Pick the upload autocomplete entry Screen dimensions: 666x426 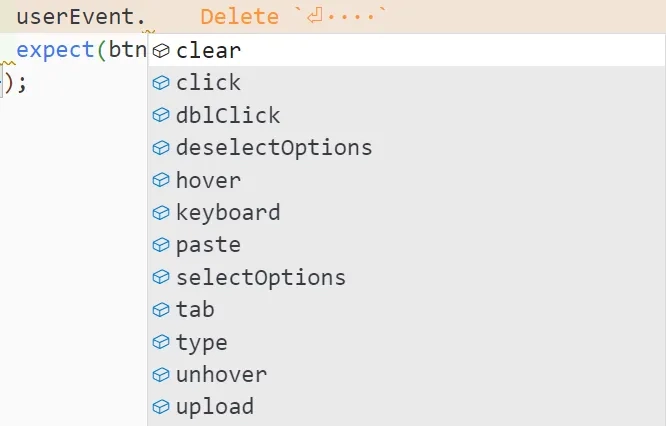[x=406, y=407]
